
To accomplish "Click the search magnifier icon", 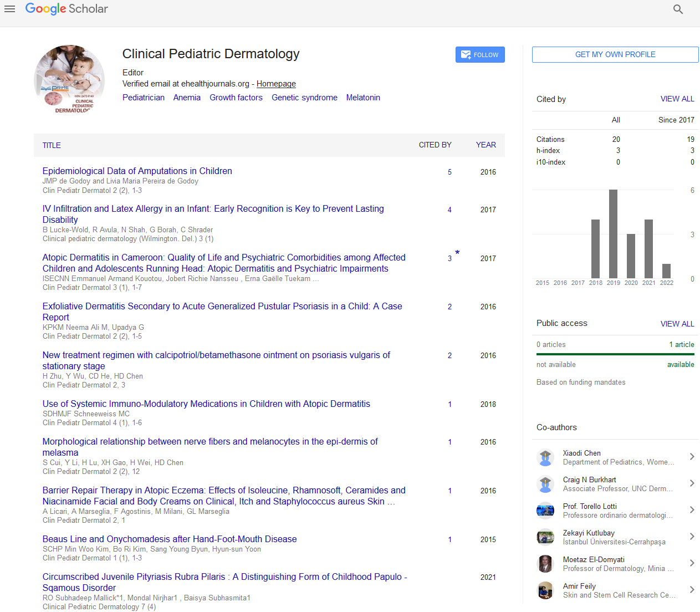I will 678,9.
